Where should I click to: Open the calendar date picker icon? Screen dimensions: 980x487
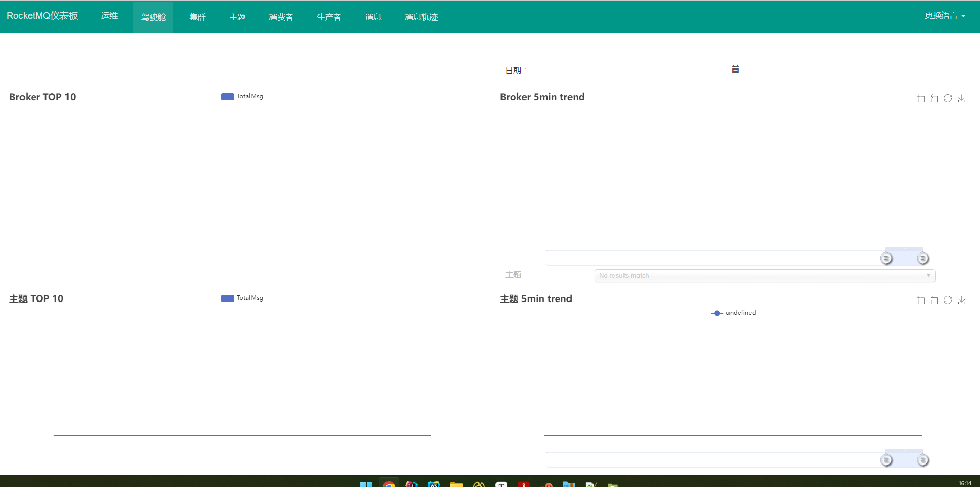(735, 69)
